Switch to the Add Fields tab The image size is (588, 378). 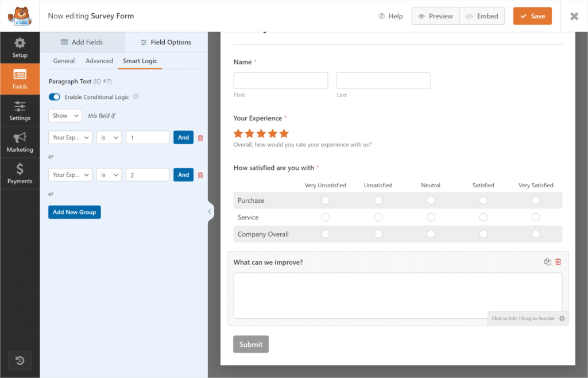tap(82, 42)
